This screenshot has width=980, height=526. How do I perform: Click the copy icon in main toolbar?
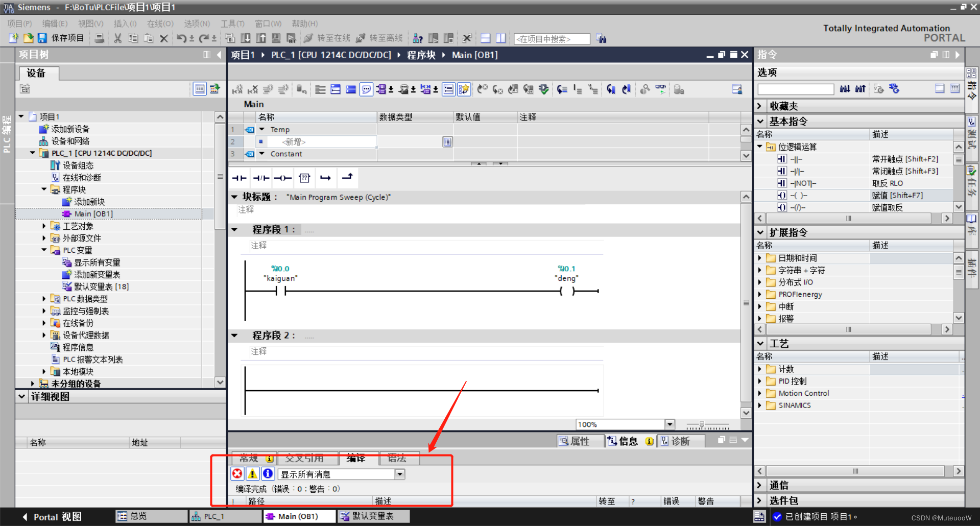click(x=133, y=38)
